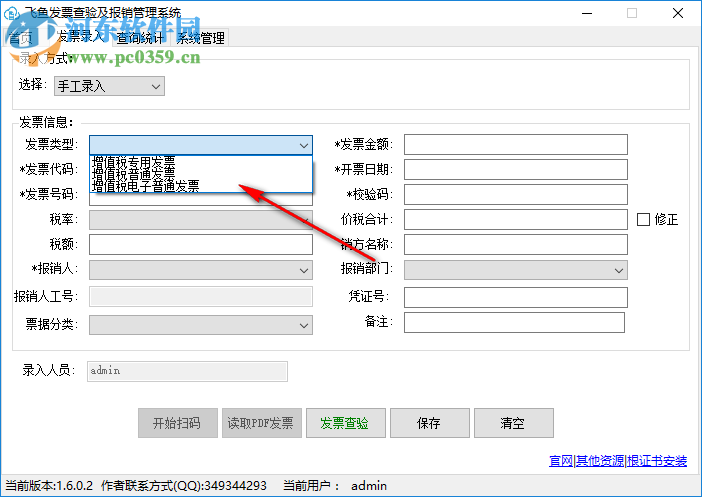702x497 pixels.
Task: Click the 税额 input field
Action: click(x=201, y=244)
